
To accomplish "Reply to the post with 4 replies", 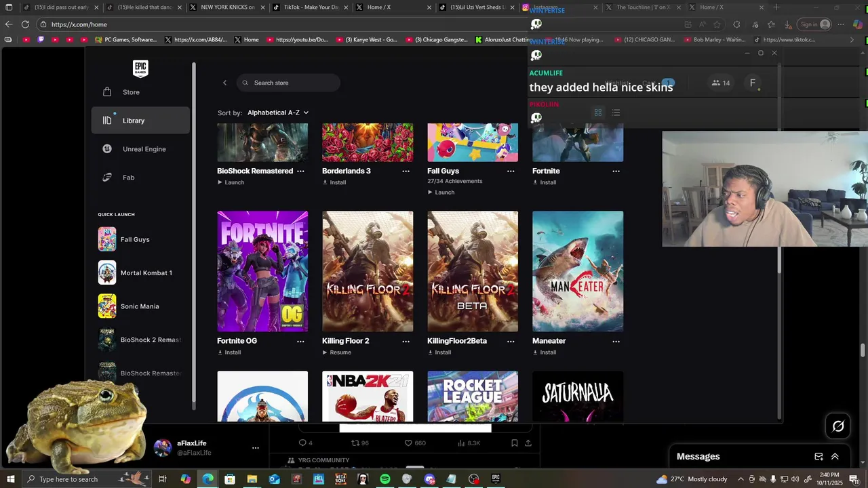I will pos(306,443).
